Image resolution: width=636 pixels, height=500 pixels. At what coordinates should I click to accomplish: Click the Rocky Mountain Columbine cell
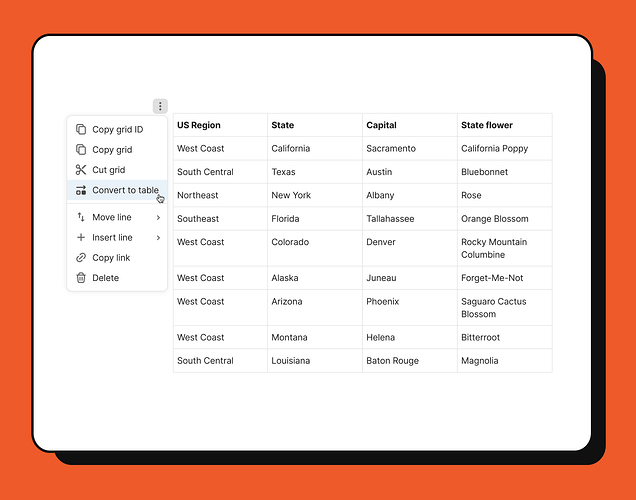coord(505,248)
